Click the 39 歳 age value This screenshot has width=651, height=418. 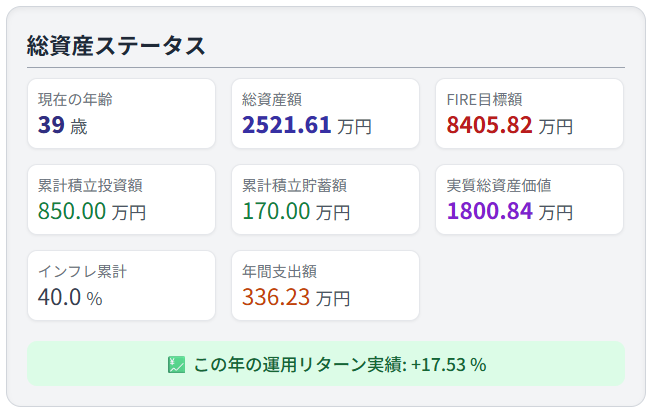pyautogui.click(x=63, y=125)
